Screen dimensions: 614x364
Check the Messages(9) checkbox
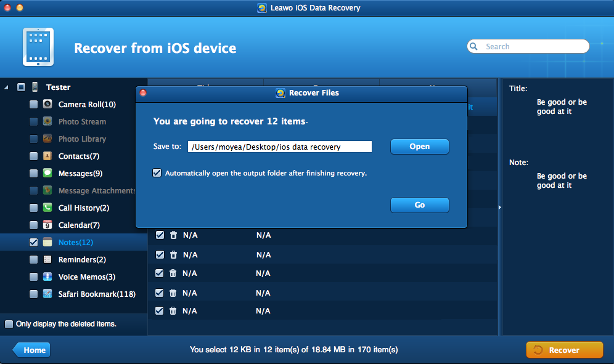[x=34, y=173]
